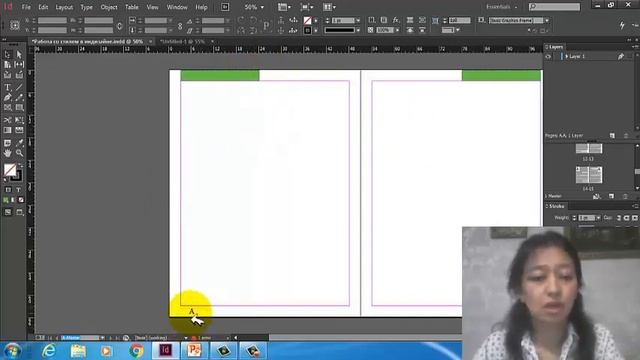
Task: Select the Gradient Feather tool
Action: click(19, 130)
